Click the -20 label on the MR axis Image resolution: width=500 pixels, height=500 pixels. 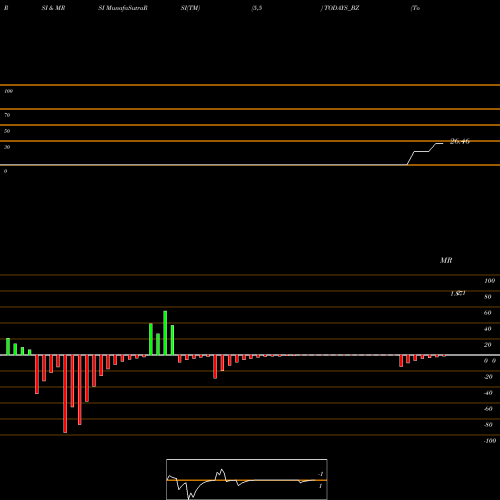click(x=488, y=377)
